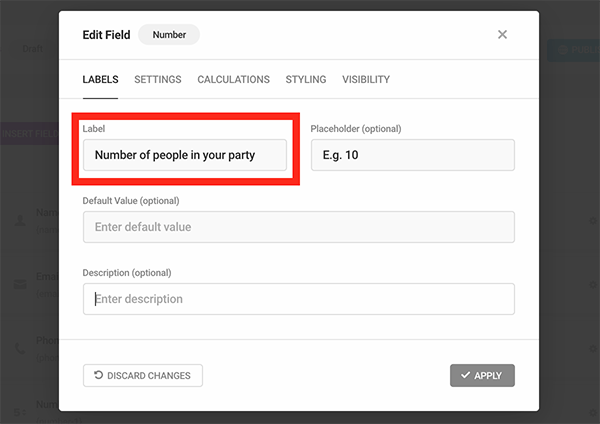Open the SETTINGS tab

click(158, 80)
